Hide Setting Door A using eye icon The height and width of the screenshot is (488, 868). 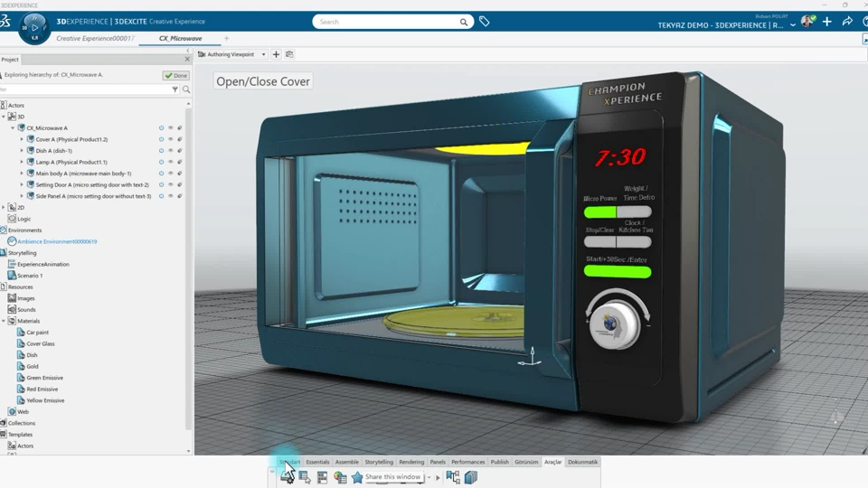171,184
